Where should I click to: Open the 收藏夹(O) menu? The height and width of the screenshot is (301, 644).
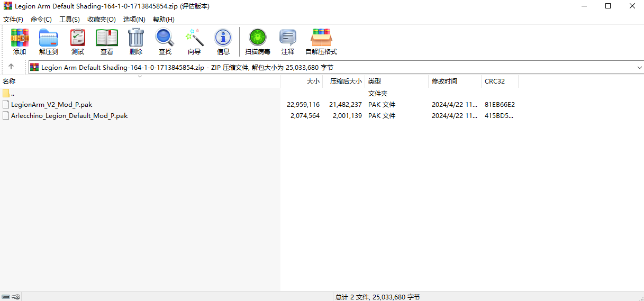[x=102, y=19]
